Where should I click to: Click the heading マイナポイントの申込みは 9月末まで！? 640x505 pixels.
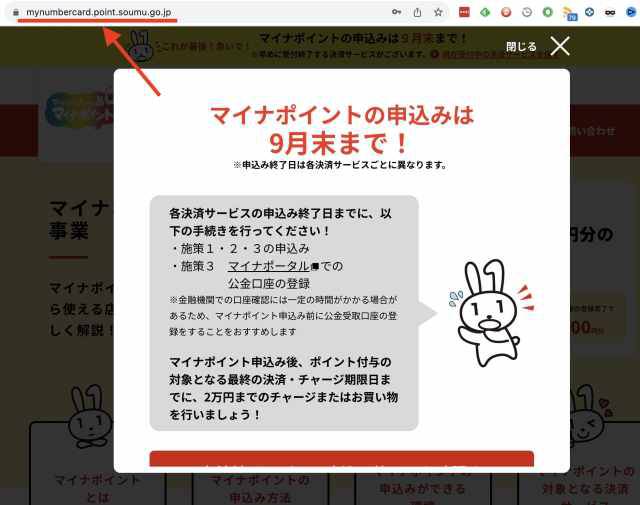coord(342,129)
